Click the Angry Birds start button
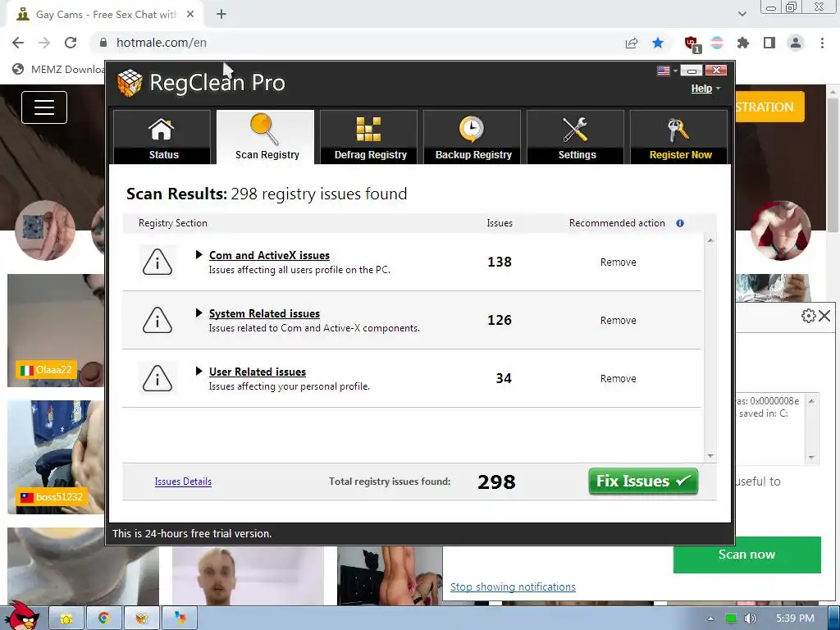This screenshot has width=840, height=630. (x=22, y=616)
